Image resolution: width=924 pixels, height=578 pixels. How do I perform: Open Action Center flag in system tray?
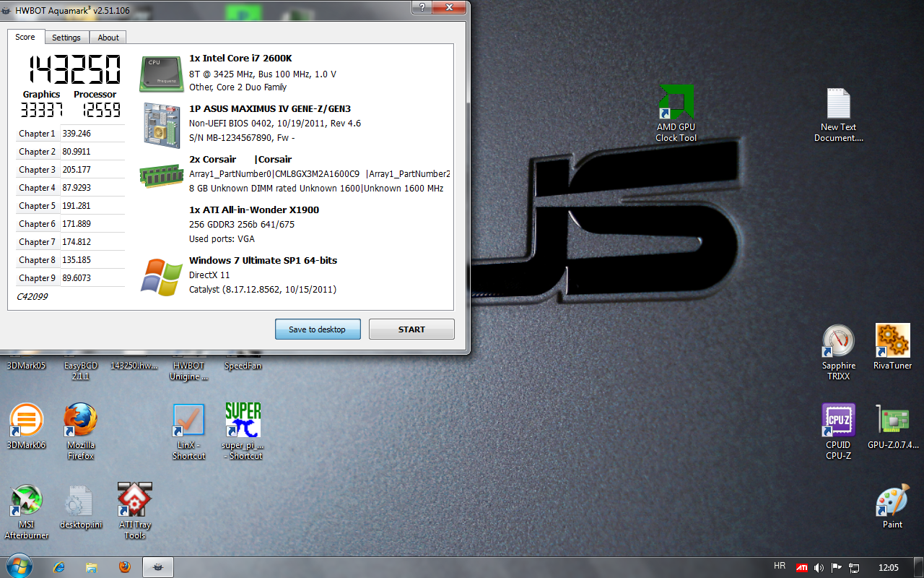coord(837,567)
